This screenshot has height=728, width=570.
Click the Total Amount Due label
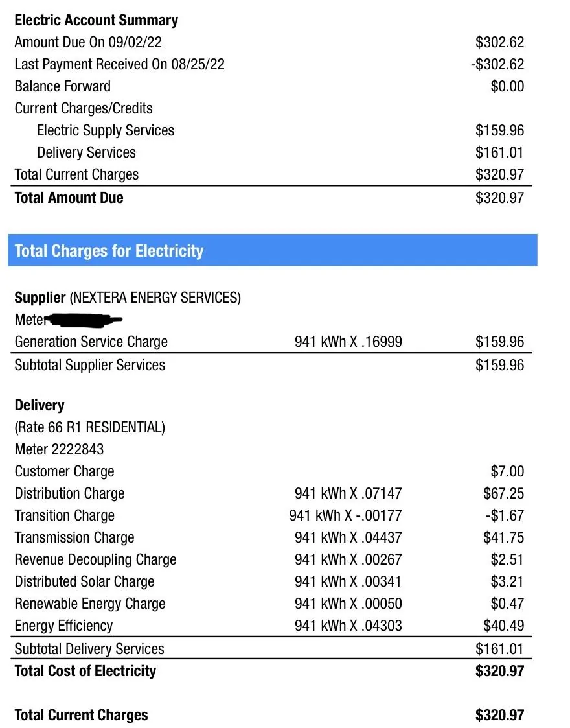coord(69,198)
